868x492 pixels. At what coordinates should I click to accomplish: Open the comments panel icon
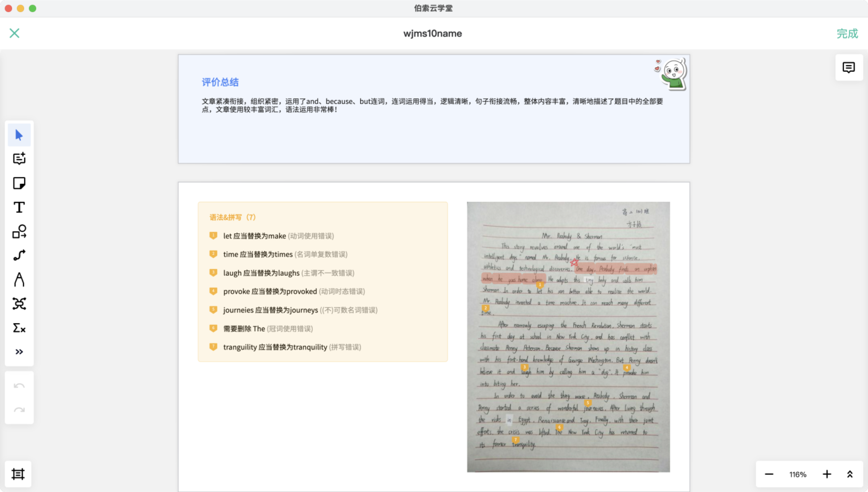click(x=848, y=68)
